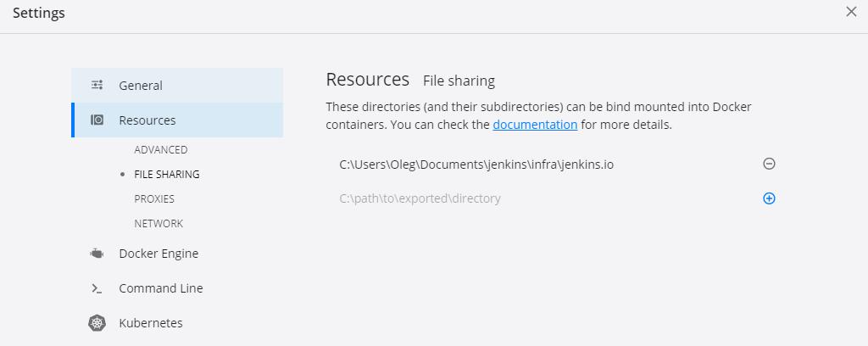
Task: Click the Resources disk icon in sidebar
Action: pyautogui.click(x=97, y=120)
